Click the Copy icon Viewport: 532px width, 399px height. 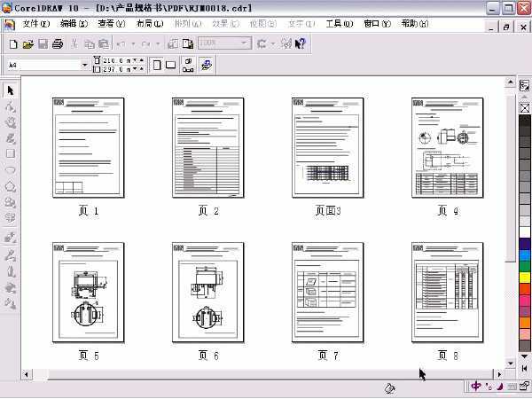[x=90, y=43]
